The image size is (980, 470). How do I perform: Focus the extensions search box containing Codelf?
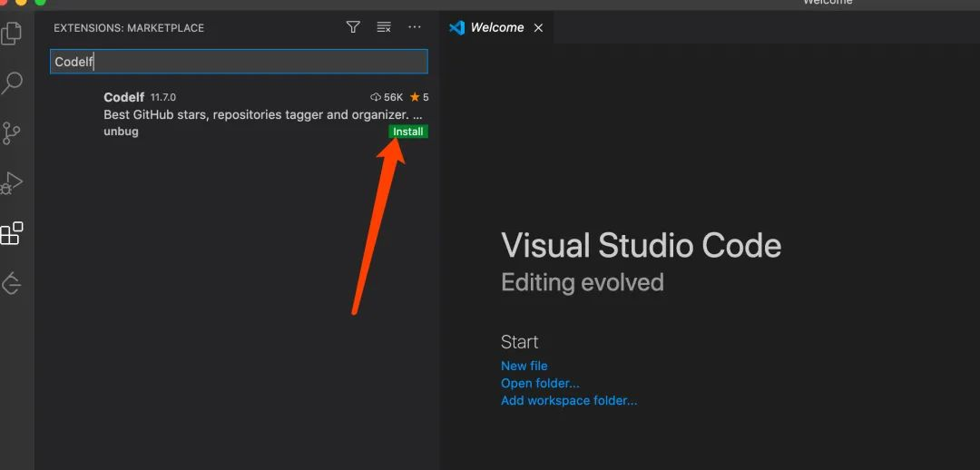[x=239, y=62]
